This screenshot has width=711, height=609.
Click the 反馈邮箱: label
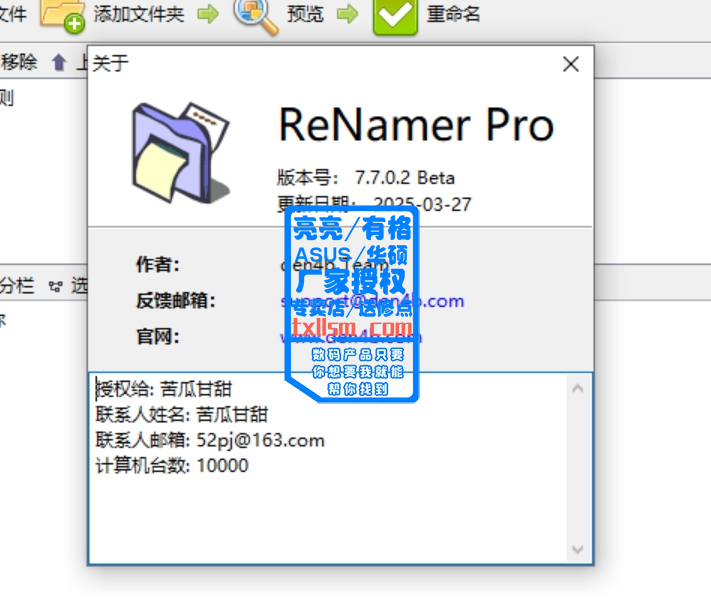coord(176,301)
